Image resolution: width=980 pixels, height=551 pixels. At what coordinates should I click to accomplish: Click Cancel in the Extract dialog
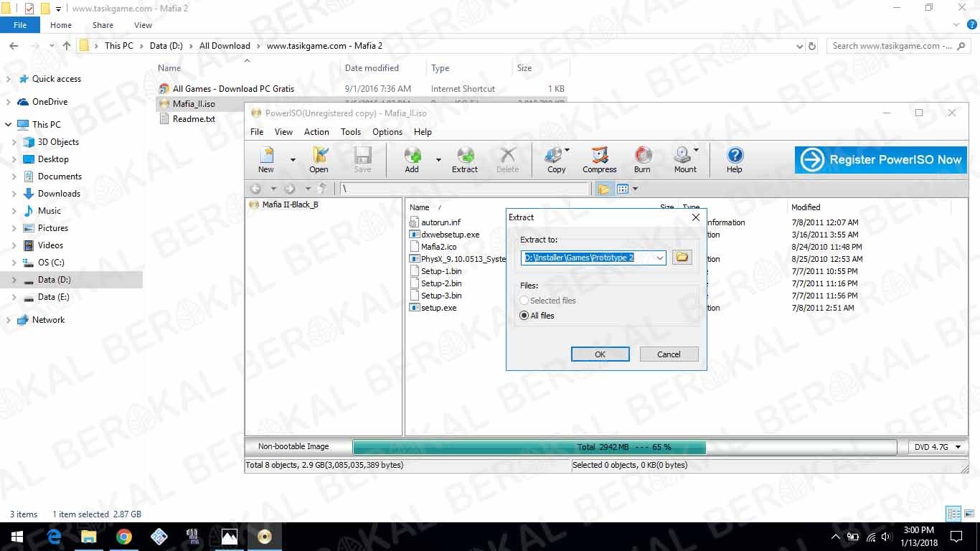pos(669,354)
